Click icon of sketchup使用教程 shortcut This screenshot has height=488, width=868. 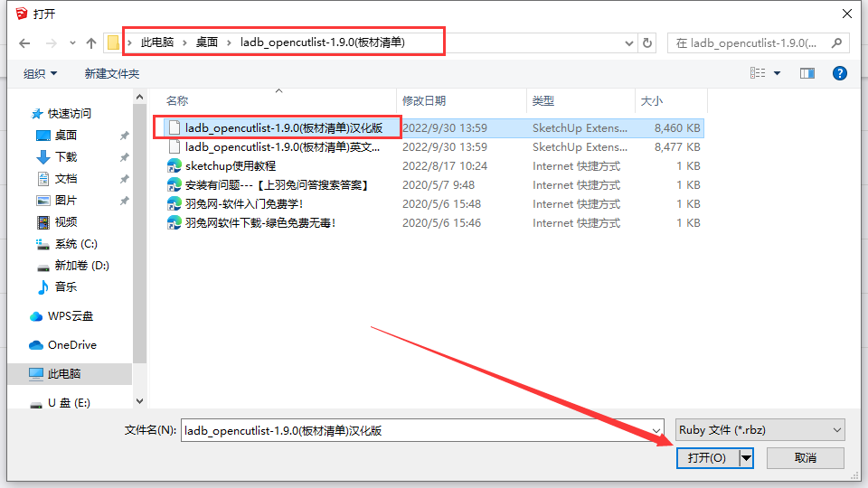(175, 166)
